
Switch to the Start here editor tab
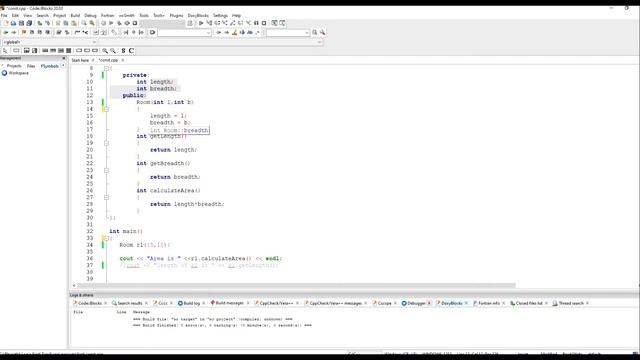tap(80, 60)
